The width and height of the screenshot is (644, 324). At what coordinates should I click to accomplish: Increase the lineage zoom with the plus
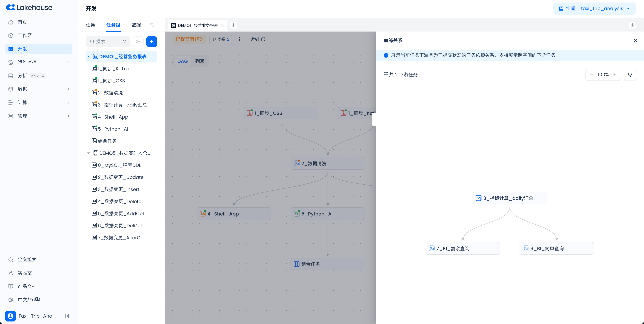pyautogui.click(x=615, y=75)
